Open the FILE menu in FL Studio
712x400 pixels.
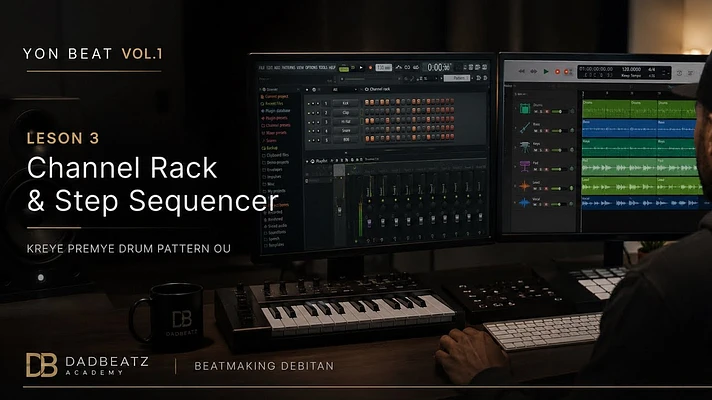262,68
